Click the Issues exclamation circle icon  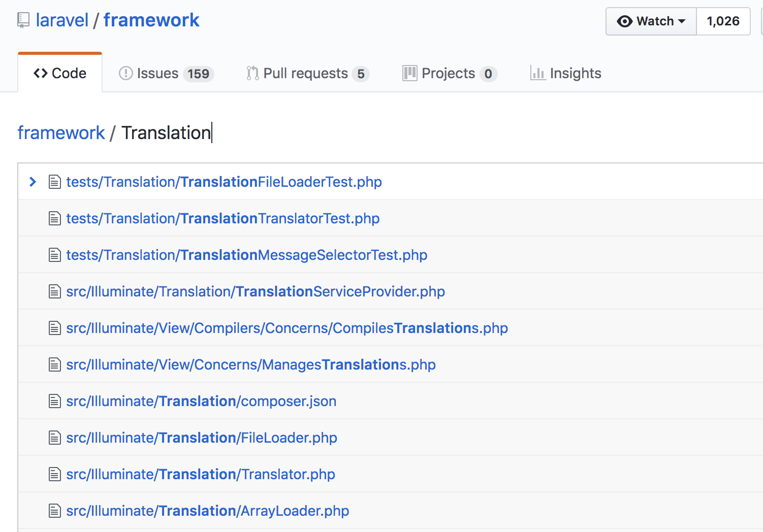125,73
